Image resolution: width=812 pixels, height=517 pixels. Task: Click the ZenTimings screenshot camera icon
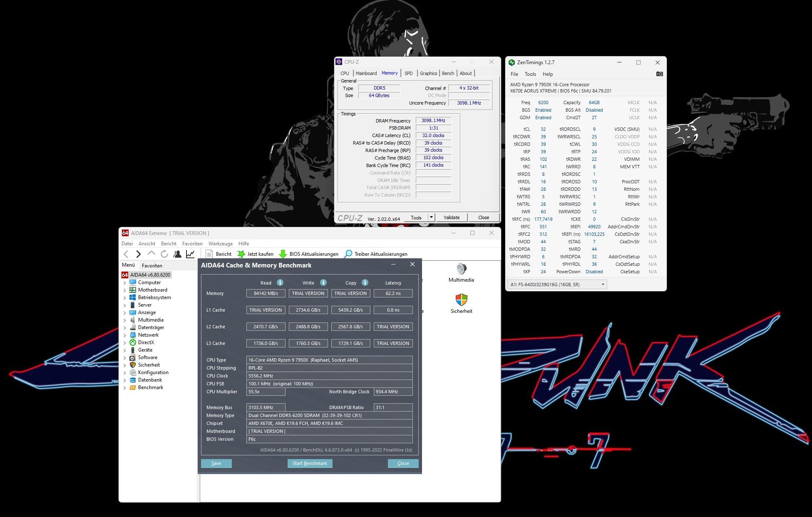click(x=659, y=74)
